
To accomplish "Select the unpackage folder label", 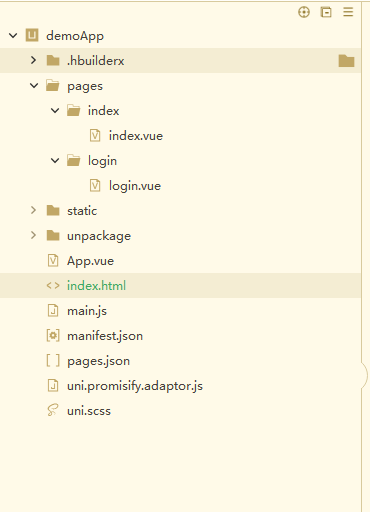I will click(99, 236).
